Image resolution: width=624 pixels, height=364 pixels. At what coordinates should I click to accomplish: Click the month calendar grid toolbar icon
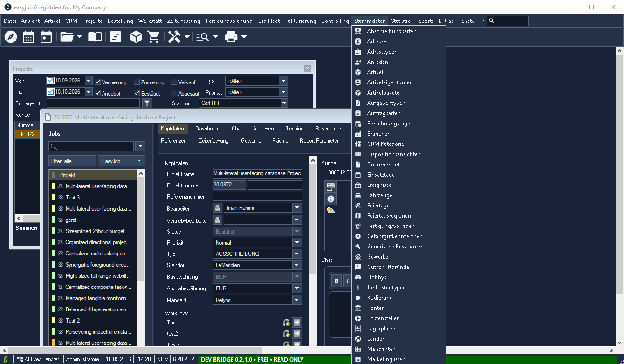click(28, 37)
